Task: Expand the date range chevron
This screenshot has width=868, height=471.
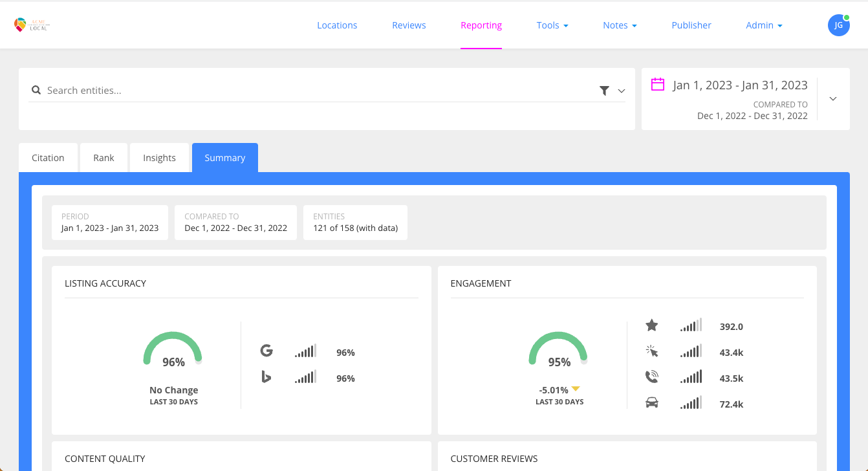Action: click(x=833, y=98)
